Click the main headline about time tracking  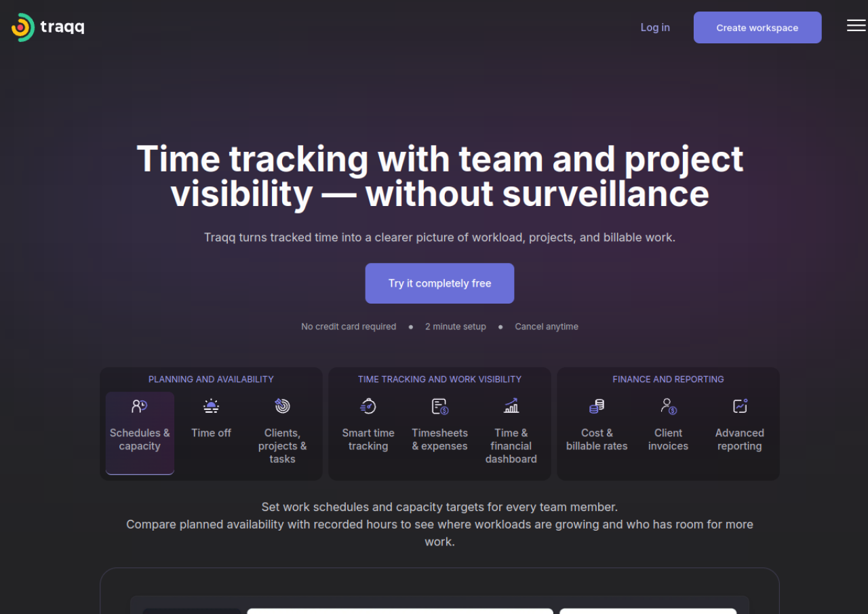pos(440,176)
